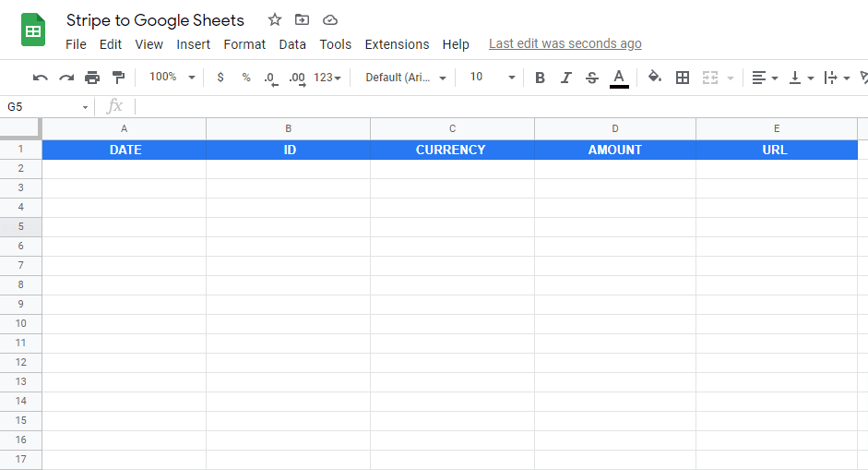Viewport: 868px width, 470px height.
Task: Star the Stripe to Google Sheets document
Action: pos(275,19)
